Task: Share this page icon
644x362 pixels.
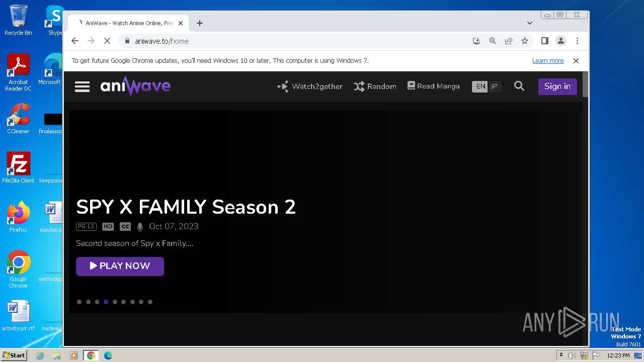Action: (509, 41)
